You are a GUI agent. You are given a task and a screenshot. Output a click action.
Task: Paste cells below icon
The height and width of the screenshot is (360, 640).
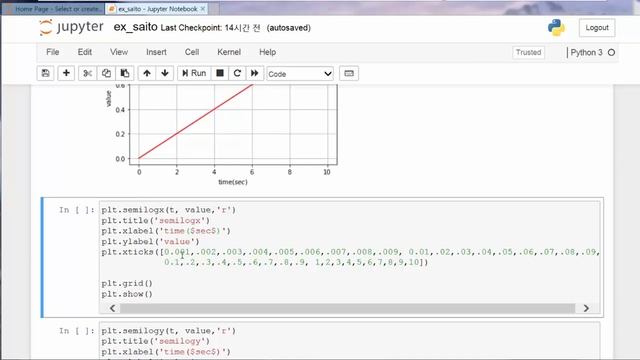[x=125, y=73]
